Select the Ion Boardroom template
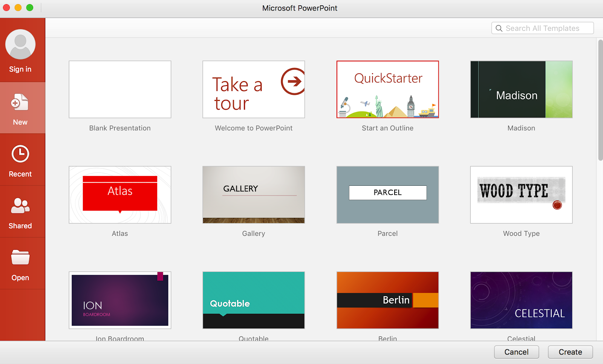The width and height of the screenshot is (603, 364). (x=120, y=300)
